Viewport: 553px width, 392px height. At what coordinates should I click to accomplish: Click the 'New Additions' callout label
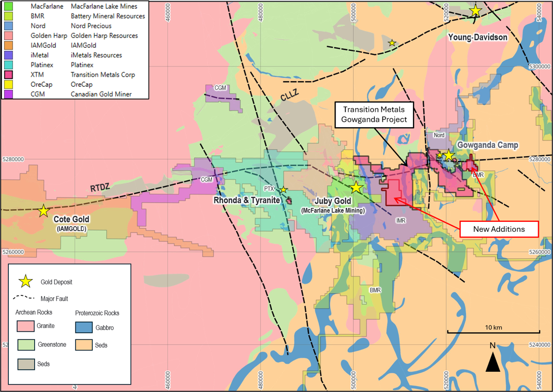click(499, 229)
